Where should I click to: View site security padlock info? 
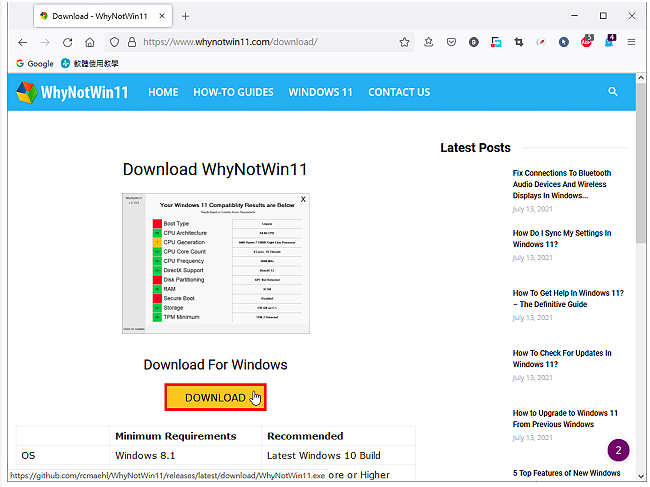tap(132, 42)
